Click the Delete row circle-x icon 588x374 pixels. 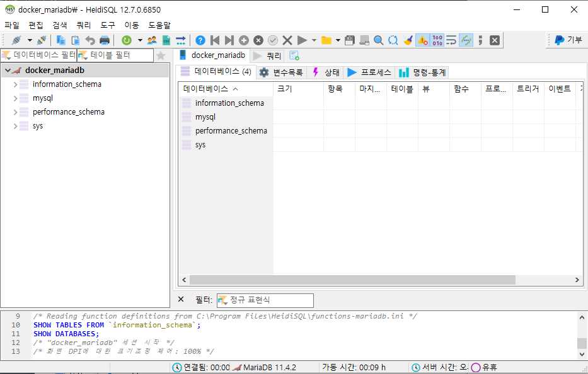pos(258,40)
